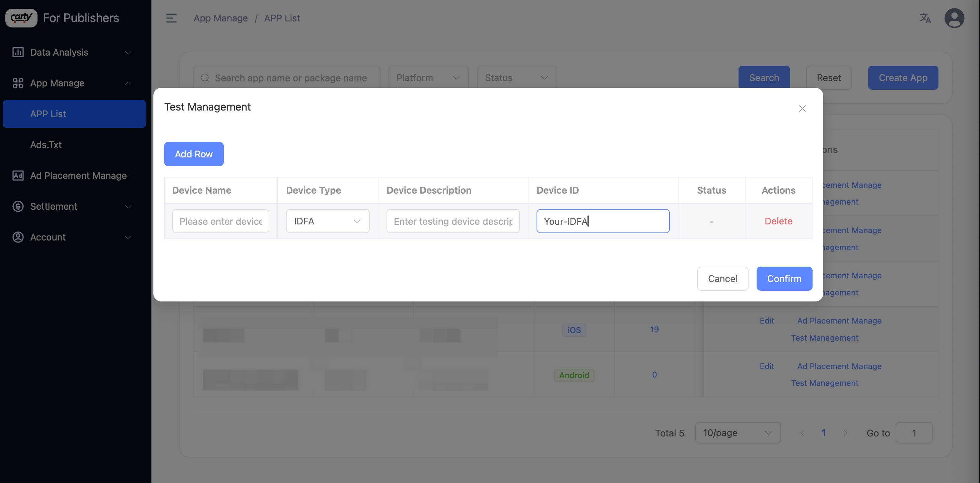Delete the device row
This screenshot has height=483, width=980.
[778, 221]
